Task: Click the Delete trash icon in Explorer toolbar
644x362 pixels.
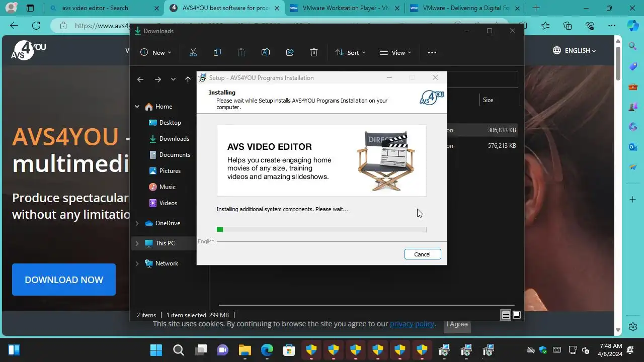Action: [314, 52]
